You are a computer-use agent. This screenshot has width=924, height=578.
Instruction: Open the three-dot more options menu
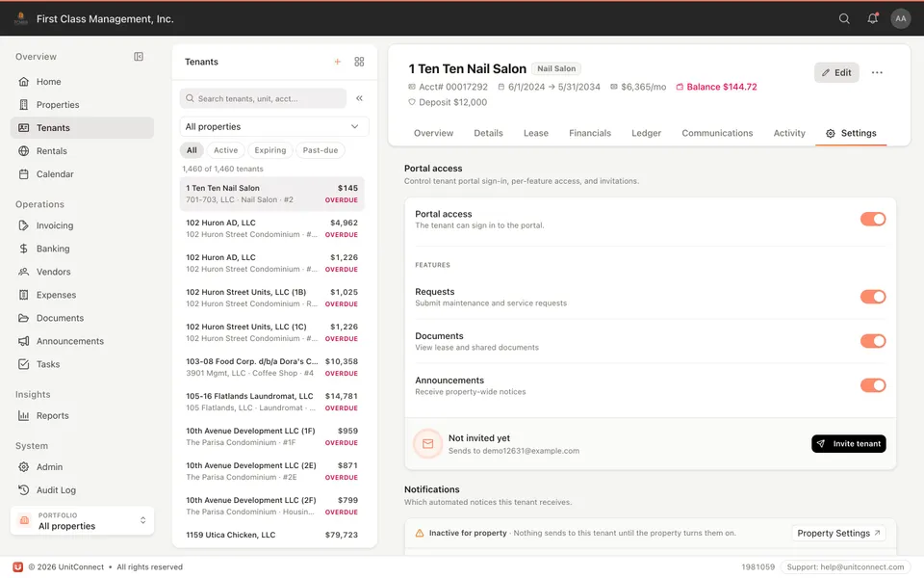(x=877, y=72)
